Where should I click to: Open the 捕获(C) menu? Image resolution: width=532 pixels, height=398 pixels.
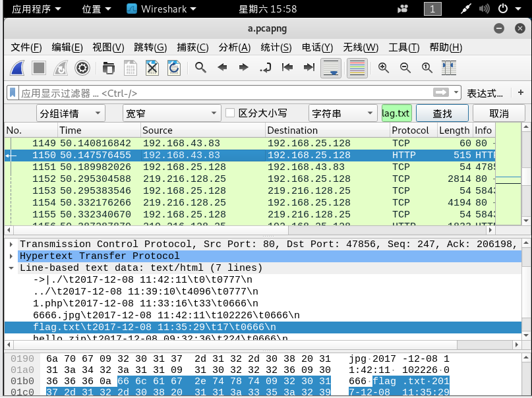coord(192,47)
